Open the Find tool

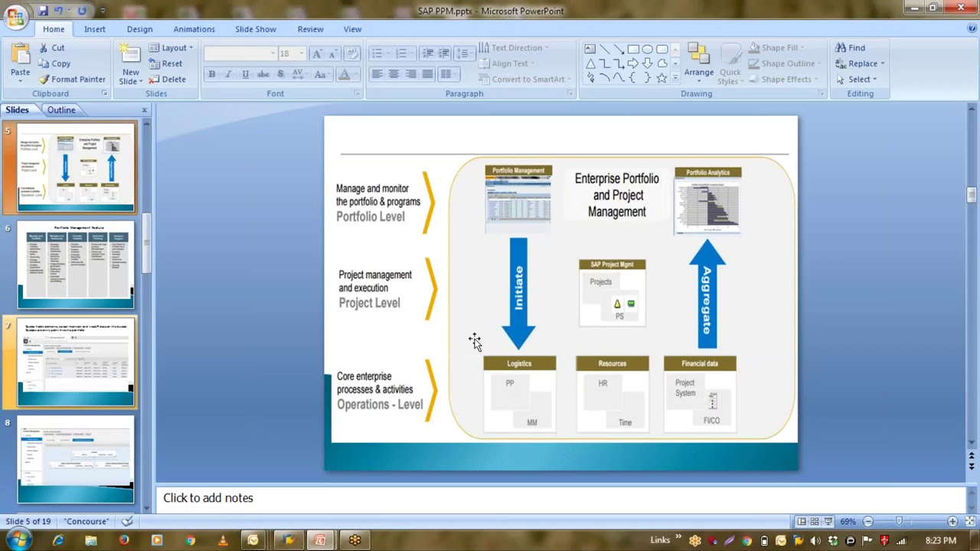(850, 47)
